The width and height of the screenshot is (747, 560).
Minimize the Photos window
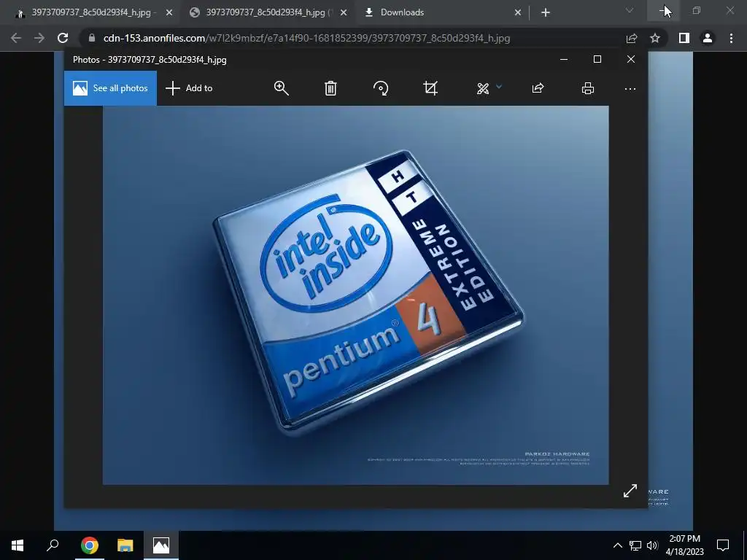(x=564, y=59)
